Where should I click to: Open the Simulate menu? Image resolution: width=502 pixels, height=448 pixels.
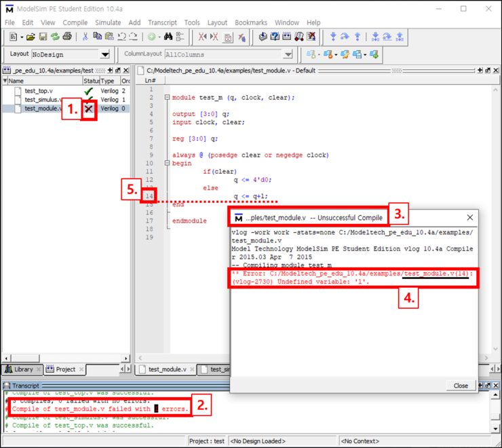coord(108,22)
